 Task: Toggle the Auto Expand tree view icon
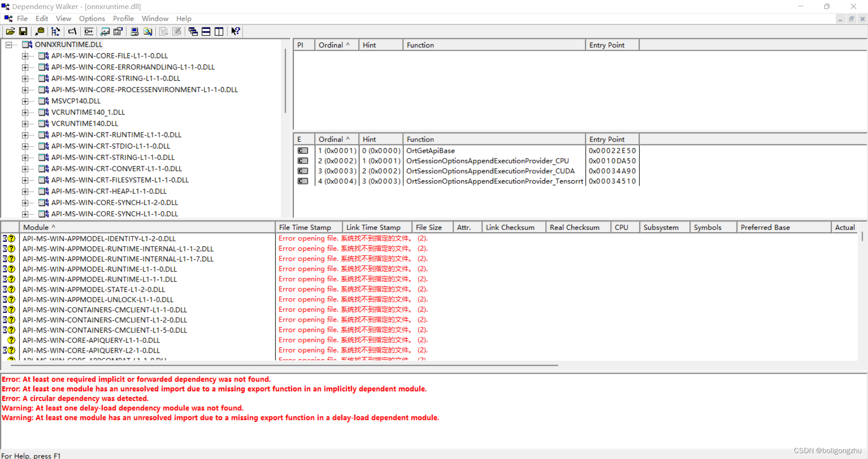pyautogui.click(x=56, y=31)
